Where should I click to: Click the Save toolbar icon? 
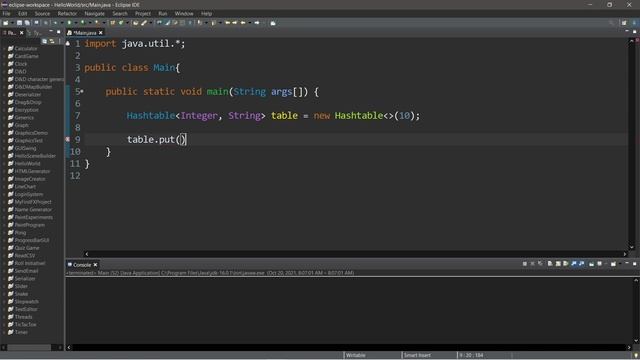point(20,23)
